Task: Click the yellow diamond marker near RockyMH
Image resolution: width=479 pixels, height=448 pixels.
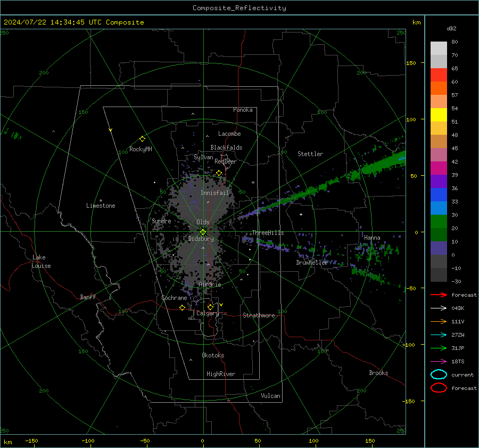Action: pyautogui.click(x=142, y=139)
